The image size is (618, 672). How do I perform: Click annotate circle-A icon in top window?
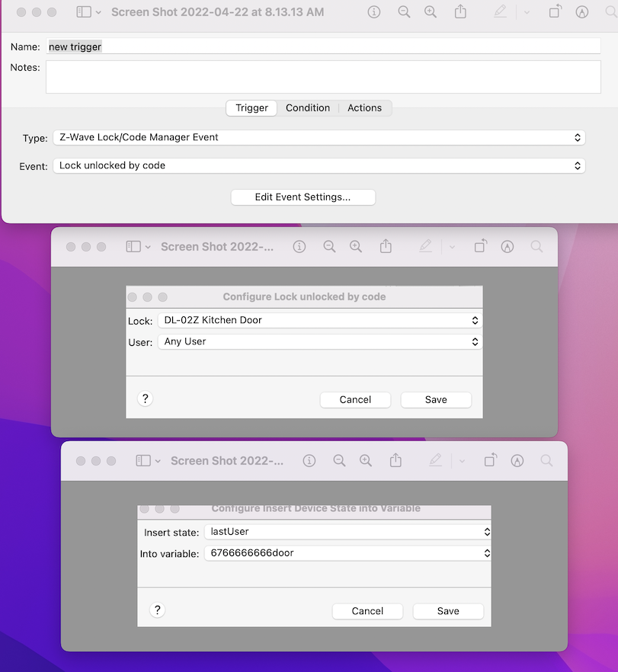[581, 12]
